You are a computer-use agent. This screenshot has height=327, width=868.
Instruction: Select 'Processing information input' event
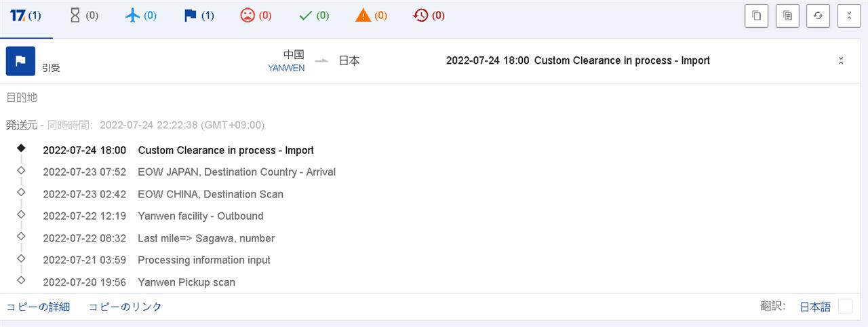click(x=204, y=260)
